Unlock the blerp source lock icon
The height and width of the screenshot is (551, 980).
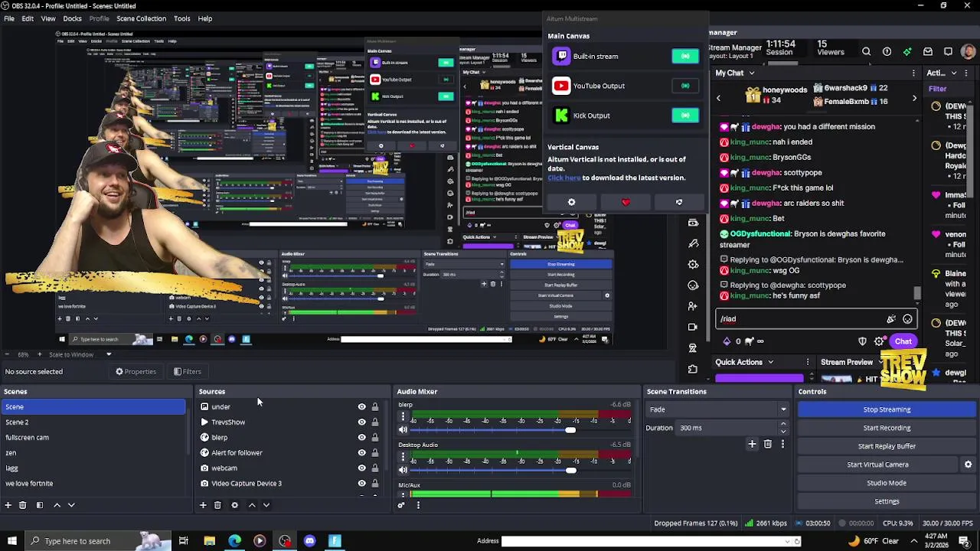pyautogui.click(x=374, y=438)
